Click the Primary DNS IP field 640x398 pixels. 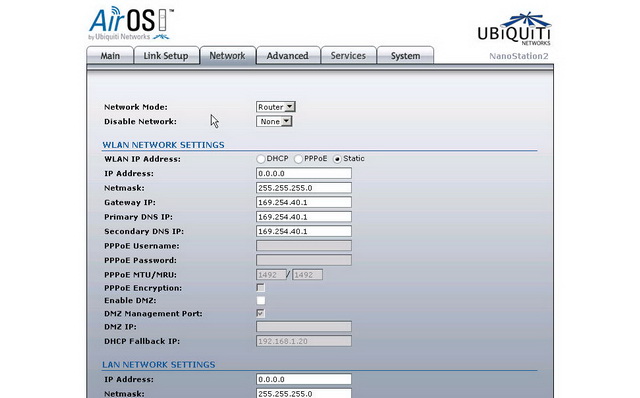[304, 217]
